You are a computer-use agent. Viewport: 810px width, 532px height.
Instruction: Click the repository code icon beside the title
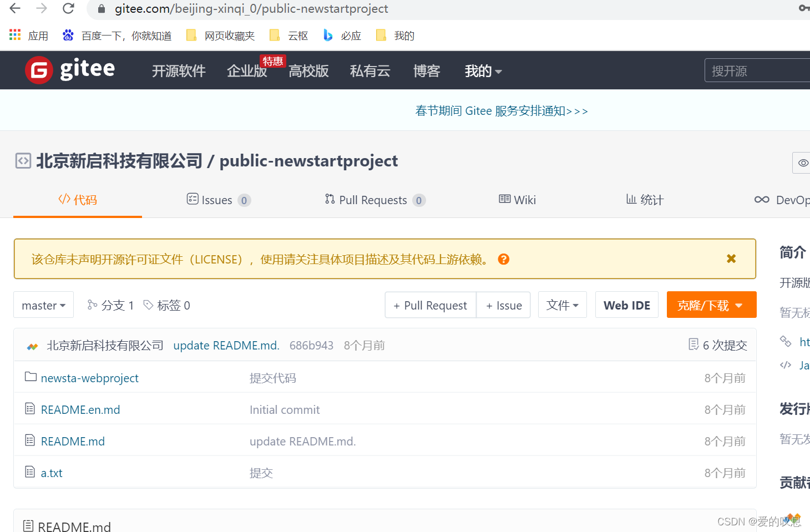pyautogui.click(x=23, y=161)
